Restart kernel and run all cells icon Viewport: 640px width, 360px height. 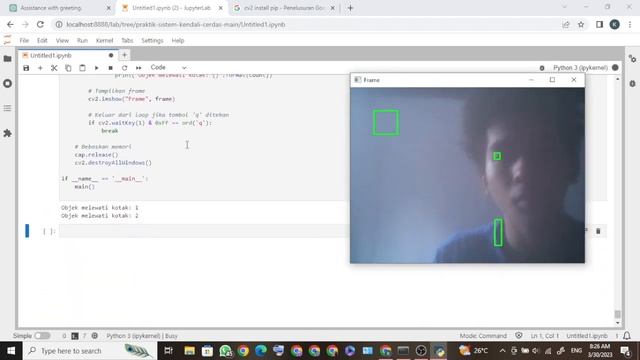(139, 68)
